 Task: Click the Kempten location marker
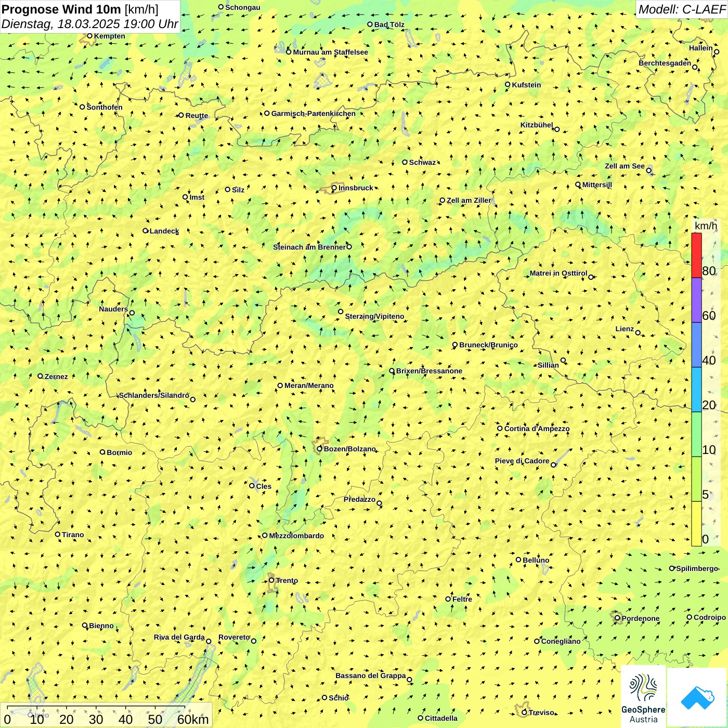89,36
